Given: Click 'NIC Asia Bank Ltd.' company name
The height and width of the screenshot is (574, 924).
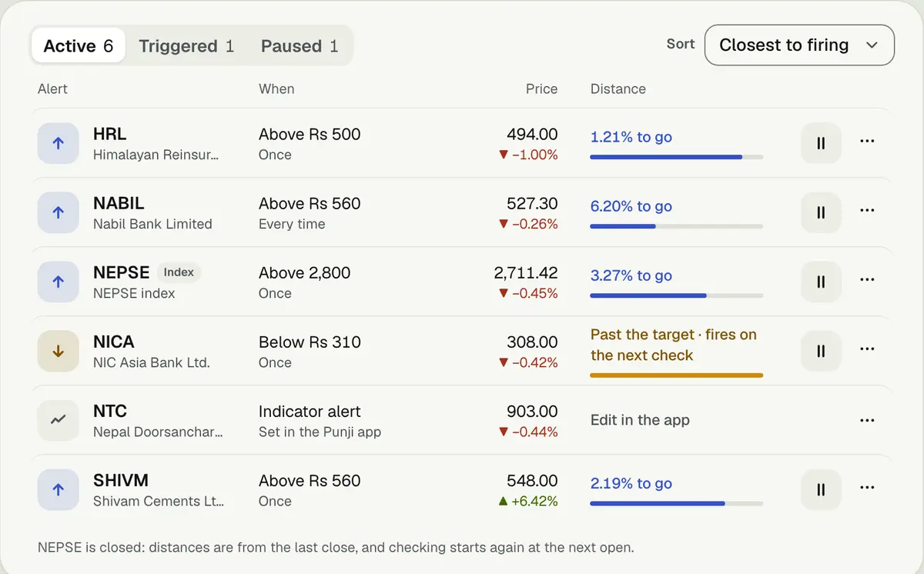Looking at the screenshot, I should tap(152, 363).
